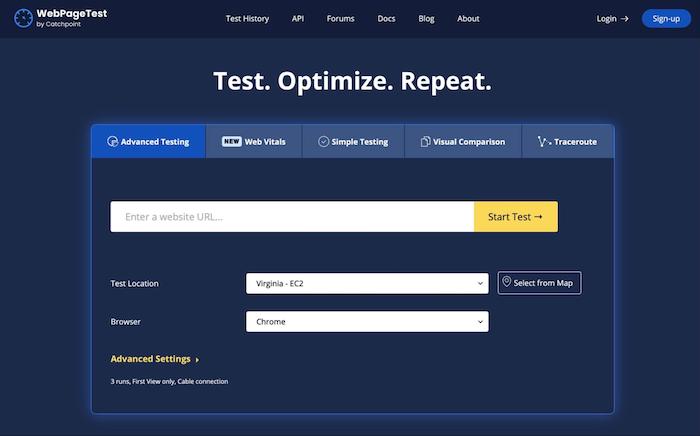
Task: Click the Test Location label
Action: (x=134, y=283)
